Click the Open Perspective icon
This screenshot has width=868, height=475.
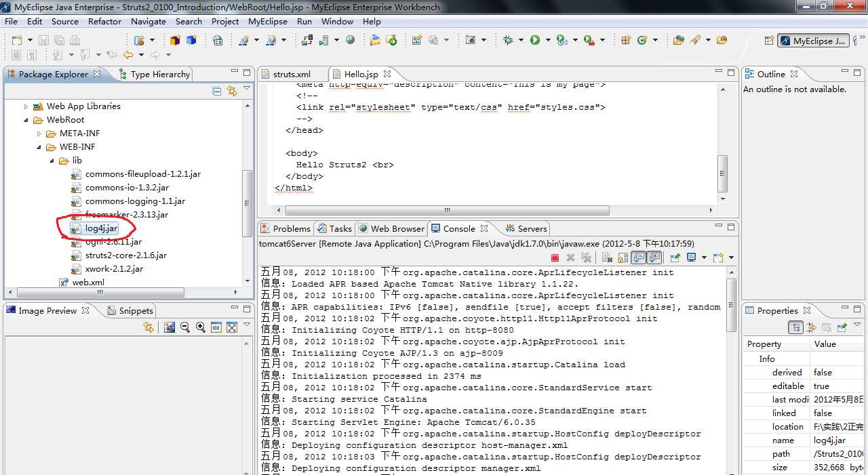[x=768, y=41]
